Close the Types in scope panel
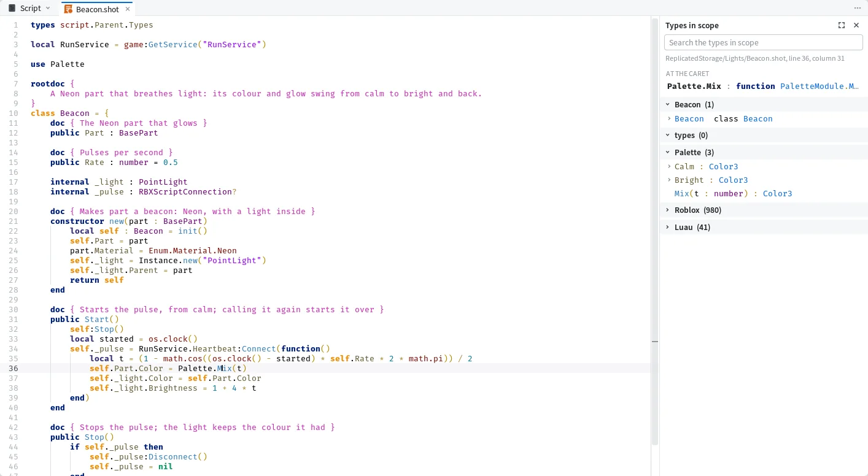 [856, 25]
